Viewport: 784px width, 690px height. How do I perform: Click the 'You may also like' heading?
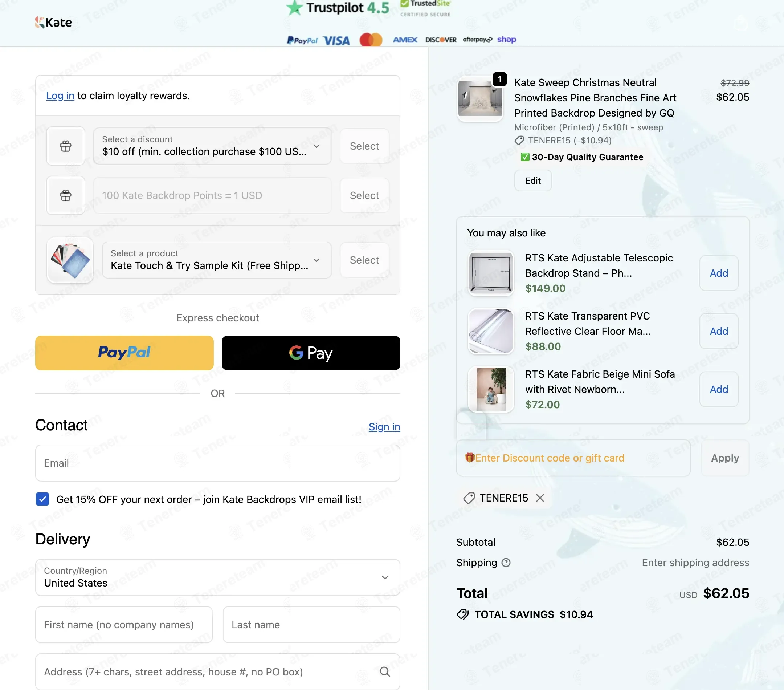[x=506, y=233]
